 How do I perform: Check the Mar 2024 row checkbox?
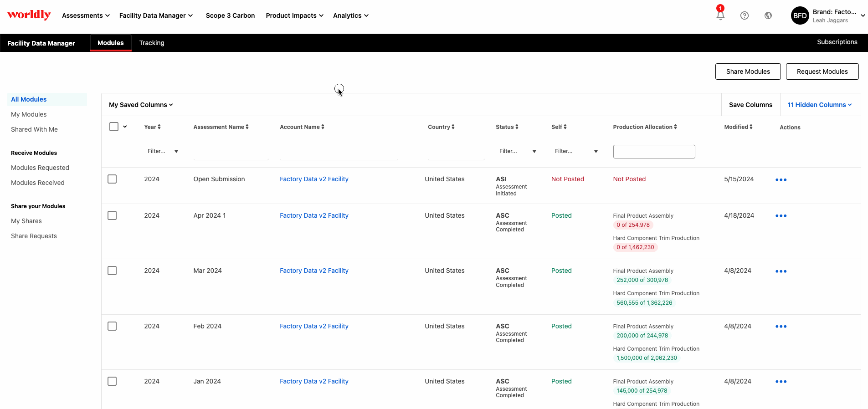[112, 271]
